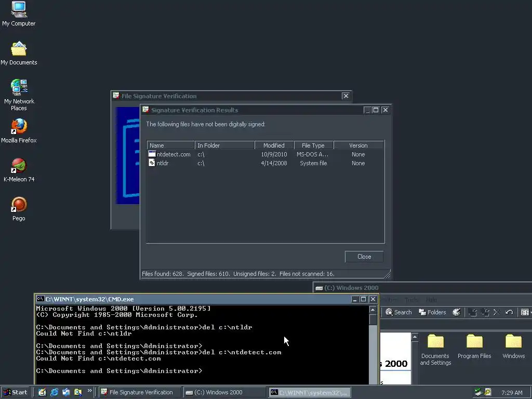Click the Undo icon in Explorer toolbar
Viewport: 532px width, 399px height.
[509, 312]
